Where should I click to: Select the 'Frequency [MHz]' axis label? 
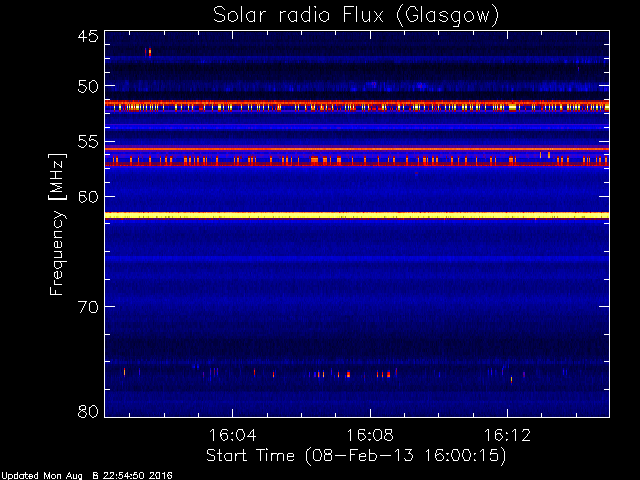click(x=57, y=224)
